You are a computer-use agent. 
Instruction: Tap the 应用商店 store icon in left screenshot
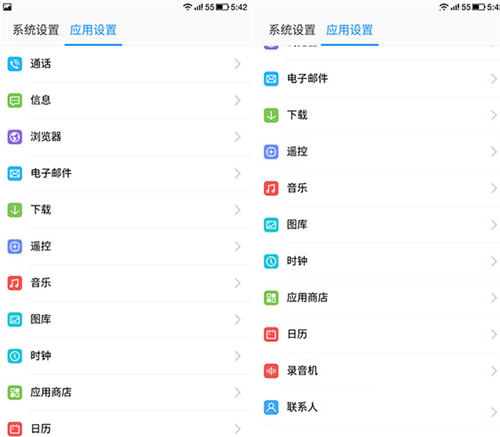point(15,393)
